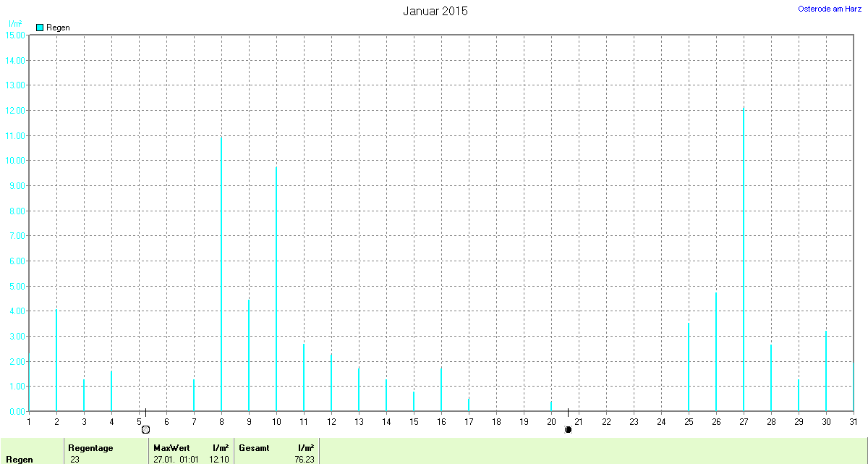Click the 15.00 y-axis tick label
The image size is (868, 464).
[14, 35]
